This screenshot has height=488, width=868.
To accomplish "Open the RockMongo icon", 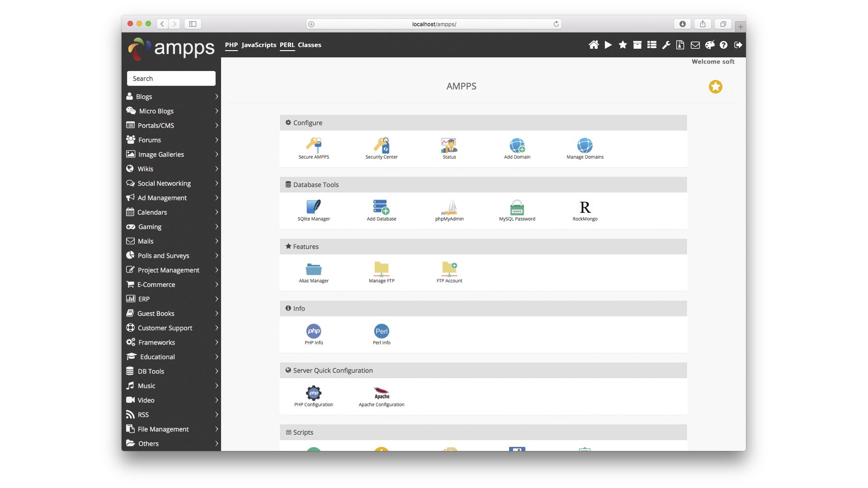I will pos(585,207).
